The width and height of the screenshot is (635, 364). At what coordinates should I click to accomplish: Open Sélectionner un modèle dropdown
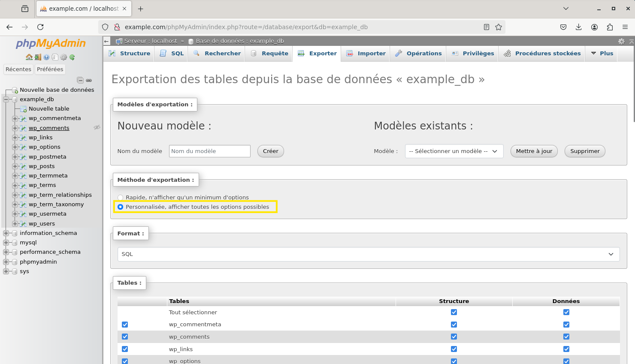coord(454,151)
